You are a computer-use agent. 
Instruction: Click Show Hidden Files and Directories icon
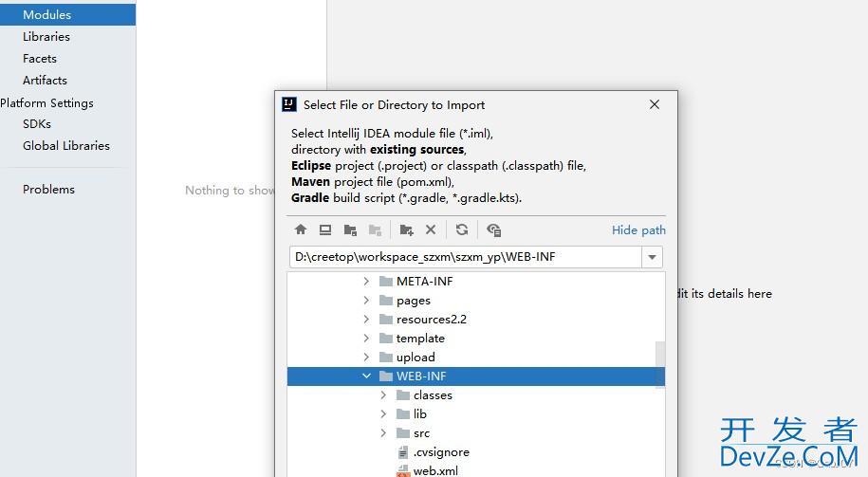click(493, 229)
